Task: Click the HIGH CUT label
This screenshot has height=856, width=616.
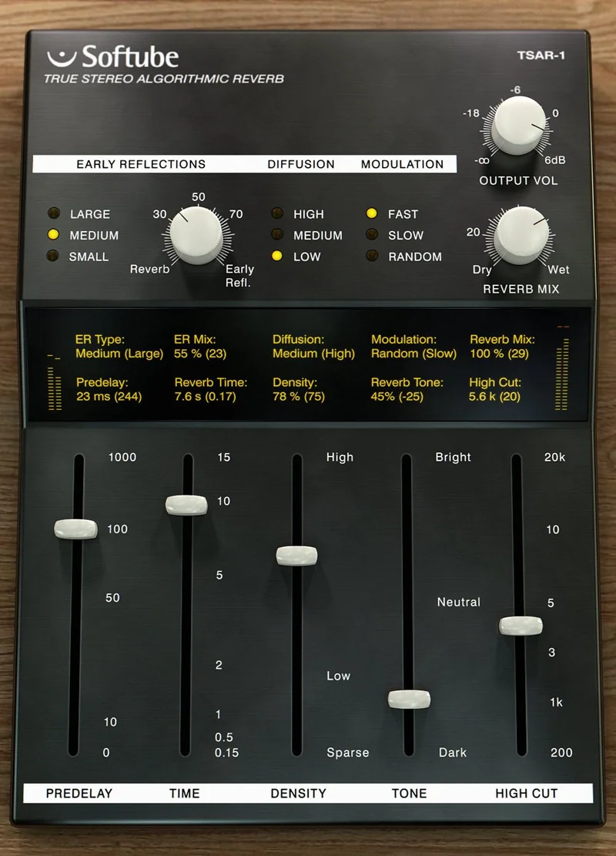Action: tap(527, 794)
